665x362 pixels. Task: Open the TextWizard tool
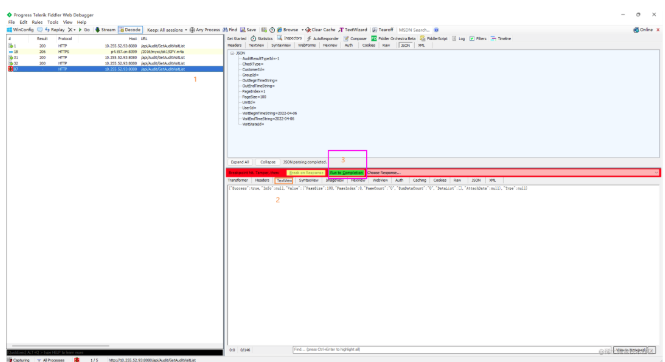pos(353,30)
